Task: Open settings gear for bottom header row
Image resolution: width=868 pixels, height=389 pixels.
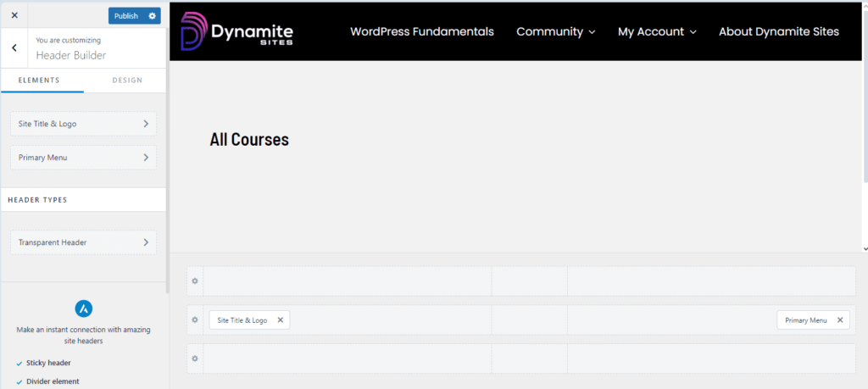Action: [x=195, y=358]
